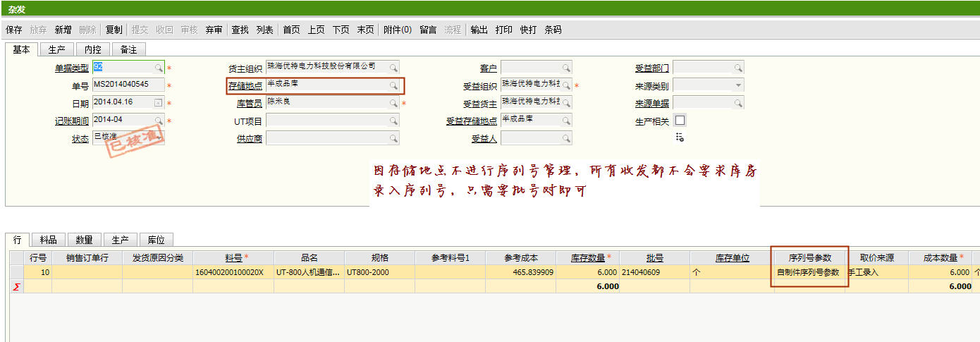980x342 pixels.
Task: Switch to the 内控 tab
Action: (93, 49)
